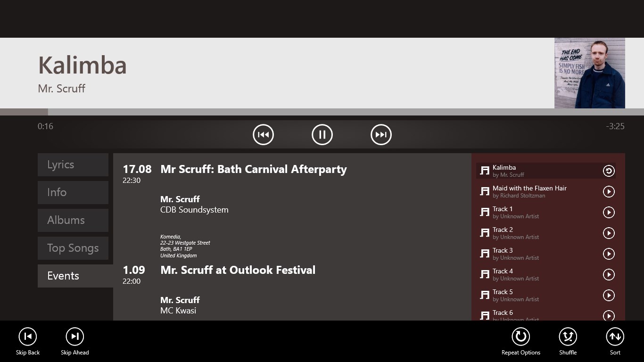Click music note icon beside Track 1
This screenshot has width=644, height=362.
click(x=485, y=213)
